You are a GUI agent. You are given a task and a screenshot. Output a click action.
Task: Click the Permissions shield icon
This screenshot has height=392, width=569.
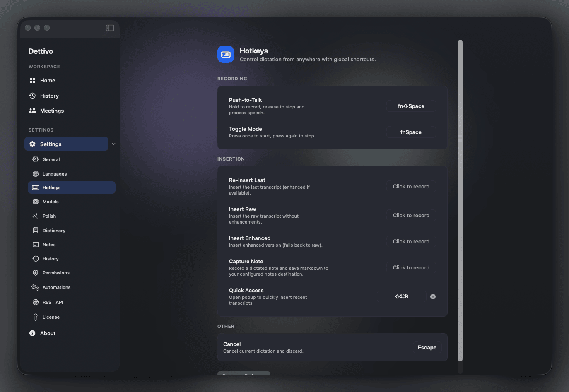click(36, 273)
